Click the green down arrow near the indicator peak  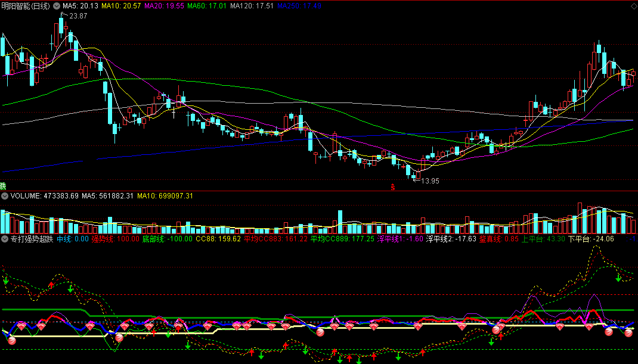pos(618,278)
